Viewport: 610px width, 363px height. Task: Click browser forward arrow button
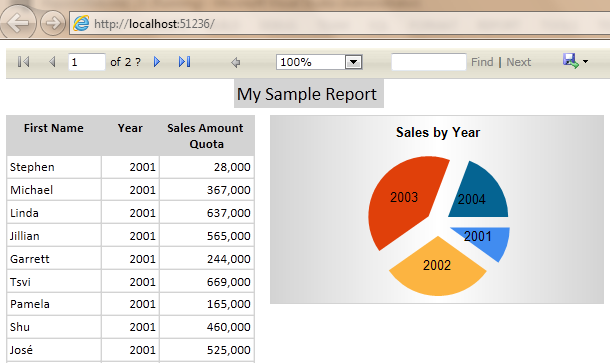53,23
